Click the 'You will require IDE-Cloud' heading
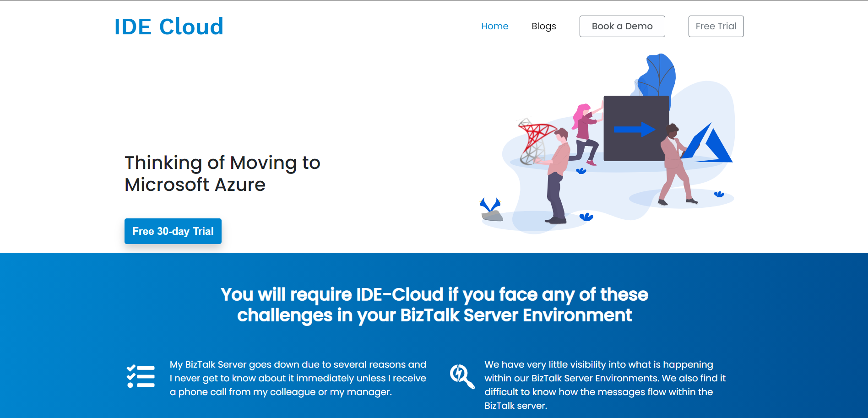The height and width of the screenshot is (418, 868). point(434,304)
